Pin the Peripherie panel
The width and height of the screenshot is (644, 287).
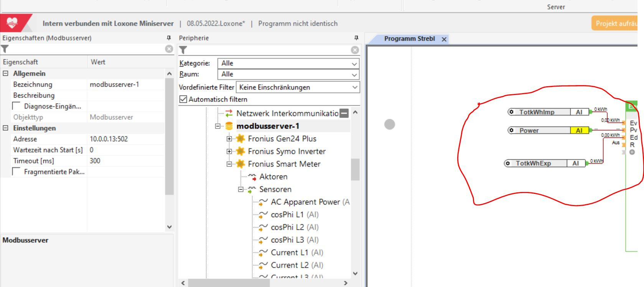click(x=356, y=38)
